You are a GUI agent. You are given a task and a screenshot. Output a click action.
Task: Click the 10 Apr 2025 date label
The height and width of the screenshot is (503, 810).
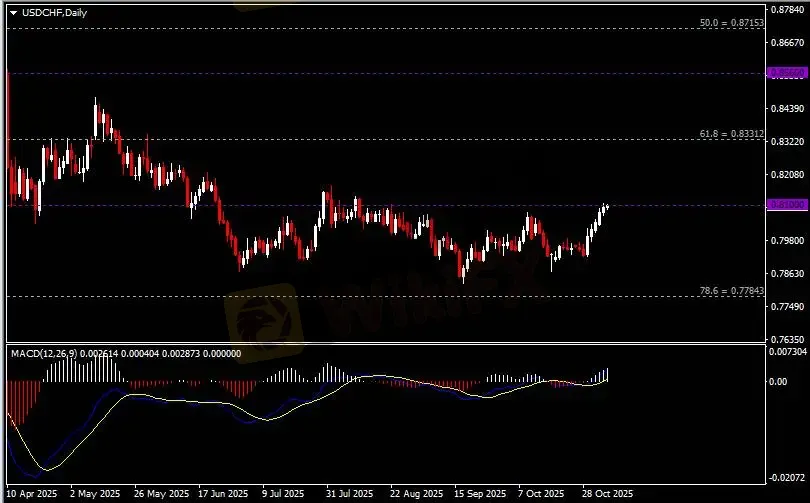pos(32,494)
